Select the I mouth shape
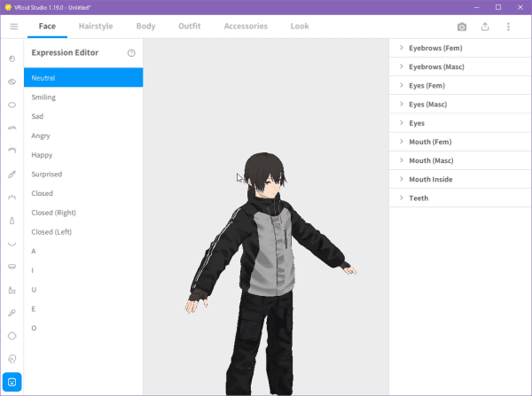The image size is (532, 396). 83,270
